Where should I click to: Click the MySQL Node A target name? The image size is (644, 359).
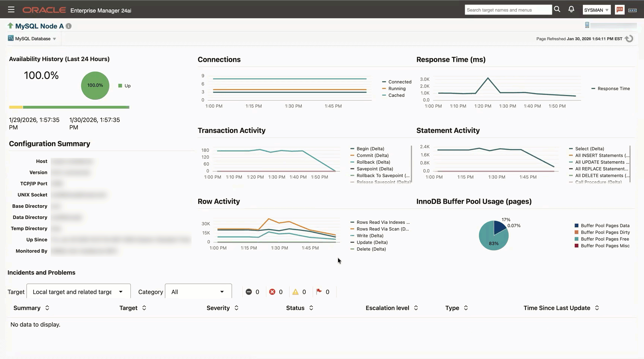coord(39,26)
